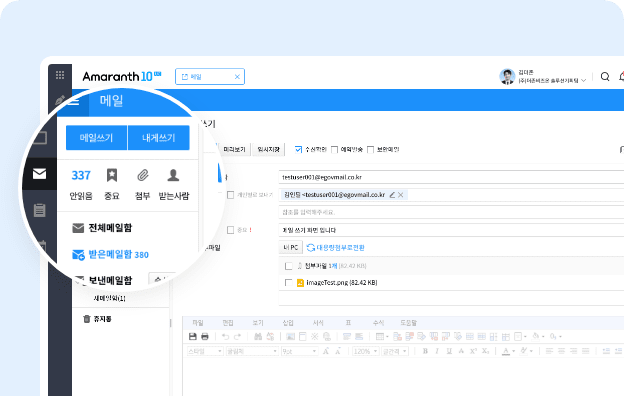Pick font color with underlined A swatch
Image resolution: width=624 pixels, height=396 pixels.
506,351
